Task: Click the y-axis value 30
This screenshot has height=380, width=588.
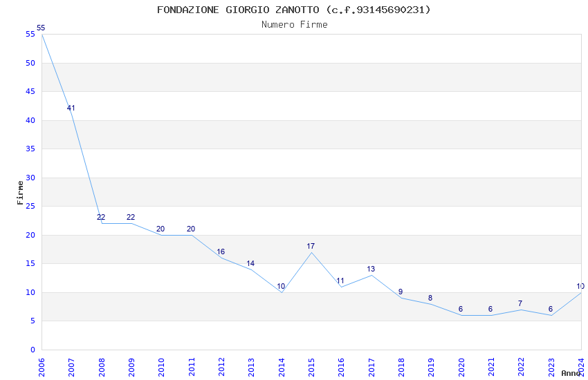Action: [30, 178]
